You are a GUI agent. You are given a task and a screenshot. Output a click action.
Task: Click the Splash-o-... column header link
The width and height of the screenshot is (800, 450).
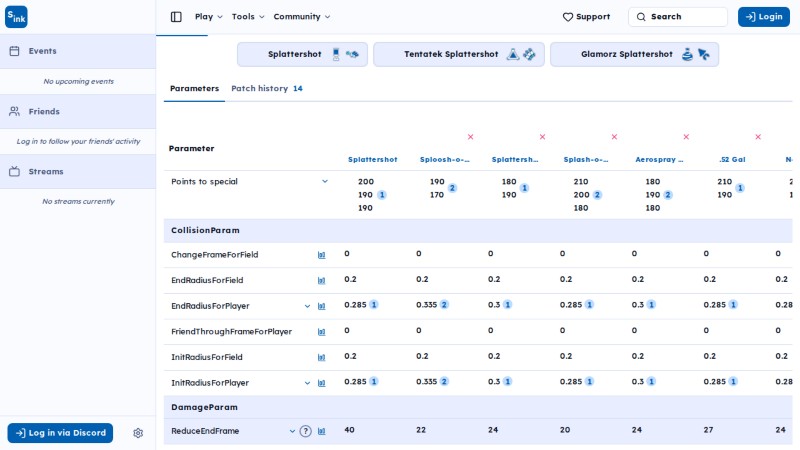tap(586, 160)
